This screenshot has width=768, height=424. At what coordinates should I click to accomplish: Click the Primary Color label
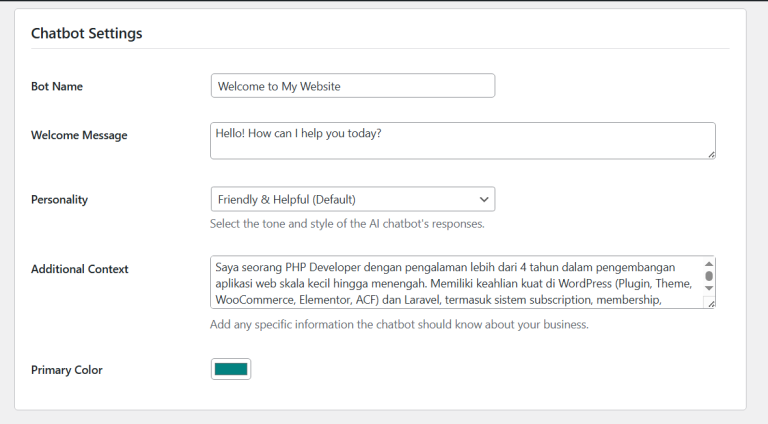click(x=67, y=370)
